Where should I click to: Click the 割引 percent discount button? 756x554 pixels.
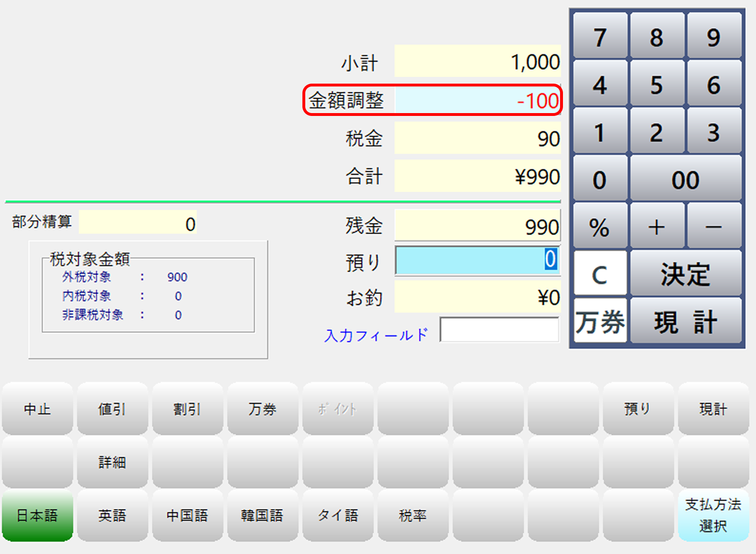tap(187, 409)
